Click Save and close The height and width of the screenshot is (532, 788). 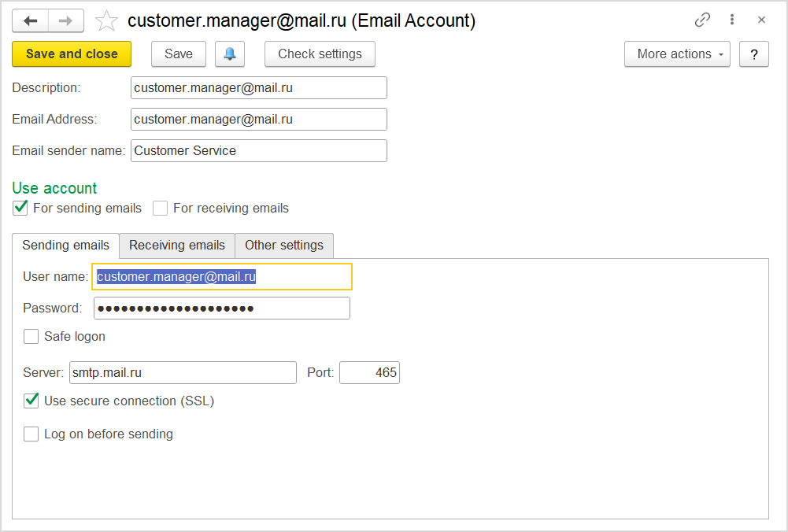[72, 54]
